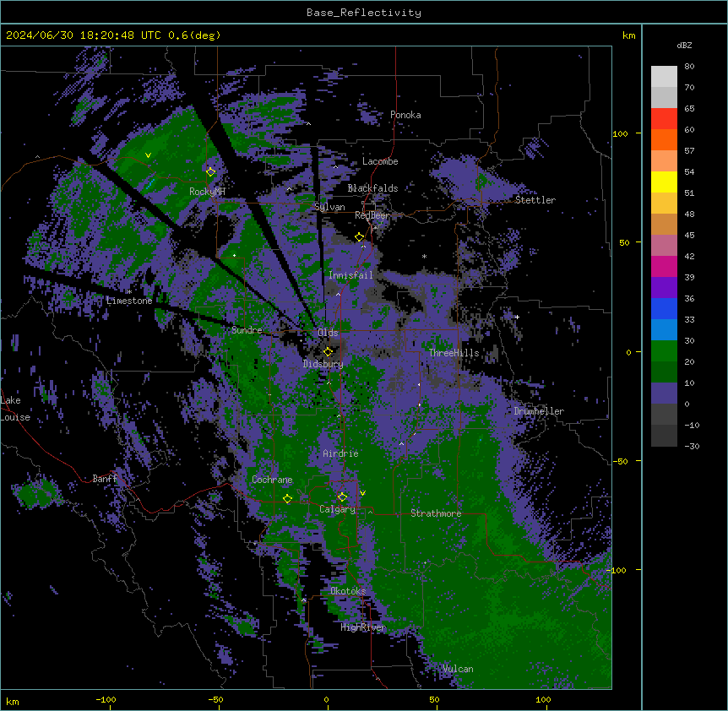Click the top white swatch below 80
Viewport: 728px width, 711px height.
point(664,77)
